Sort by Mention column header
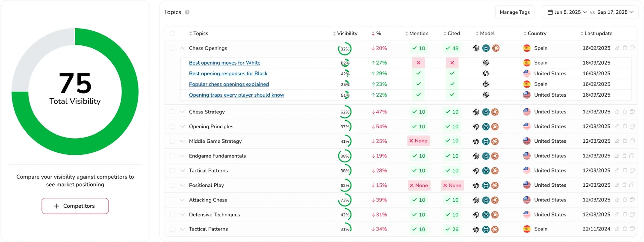644x242 pixels. (x=417, y=34)
